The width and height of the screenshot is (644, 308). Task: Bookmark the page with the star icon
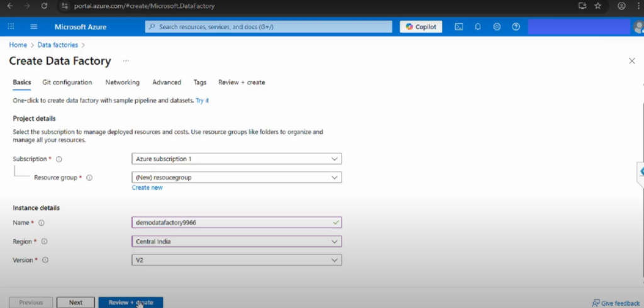(x=598, y=6)
